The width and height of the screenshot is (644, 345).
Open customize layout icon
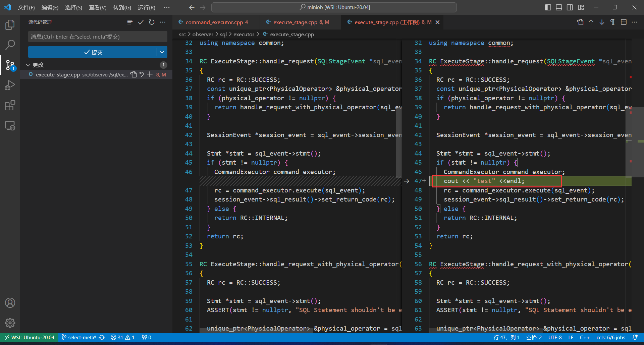tap(581, 7)
